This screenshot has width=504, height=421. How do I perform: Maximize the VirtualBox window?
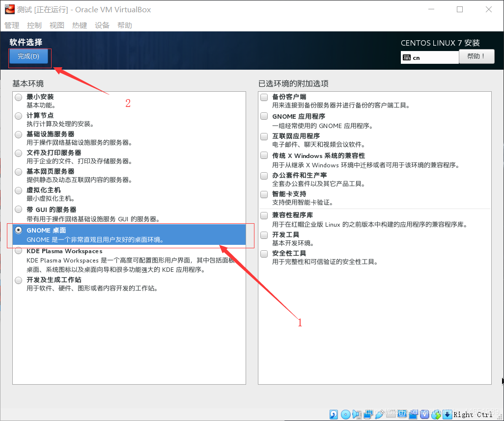[x=460, y=9]
